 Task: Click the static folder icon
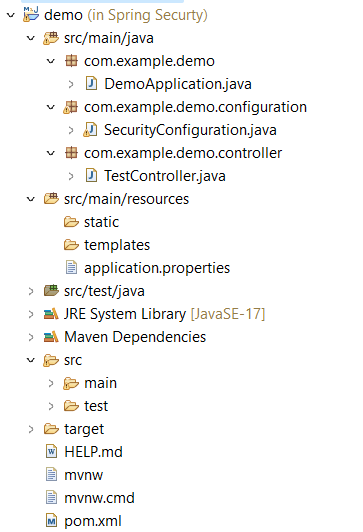click(x=71, y=222)
